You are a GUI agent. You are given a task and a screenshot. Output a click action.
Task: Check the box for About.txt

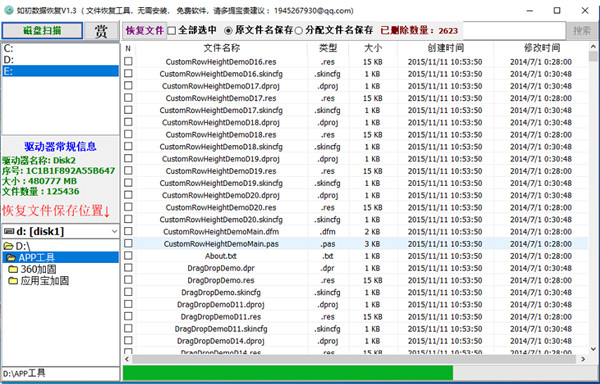click(x=128, y=255)
